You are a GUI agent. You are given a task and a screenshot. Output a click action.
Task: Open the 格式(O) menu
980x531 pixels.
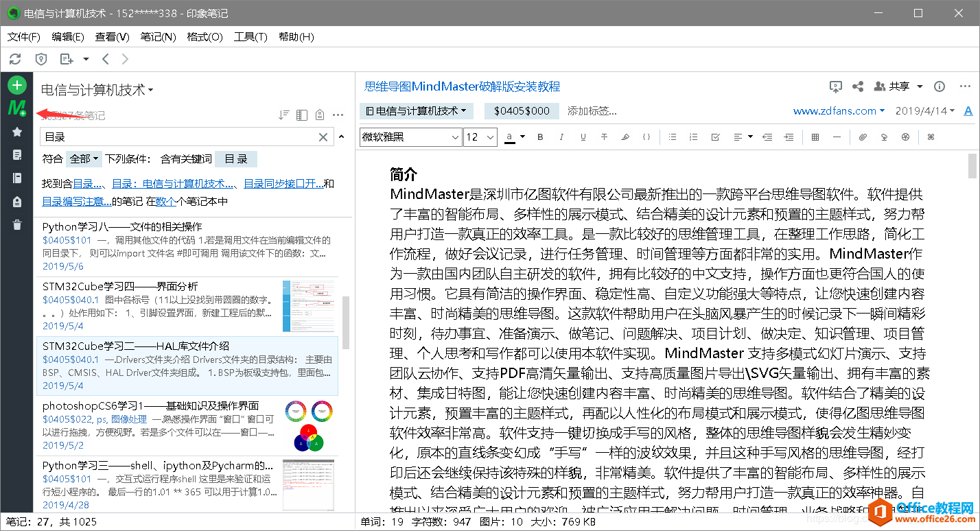point(205,36)
